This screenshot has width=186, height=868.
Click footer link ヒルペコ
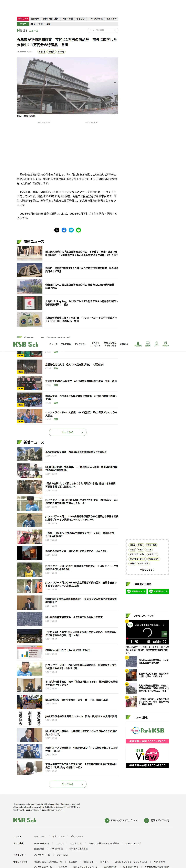[60, 843]
